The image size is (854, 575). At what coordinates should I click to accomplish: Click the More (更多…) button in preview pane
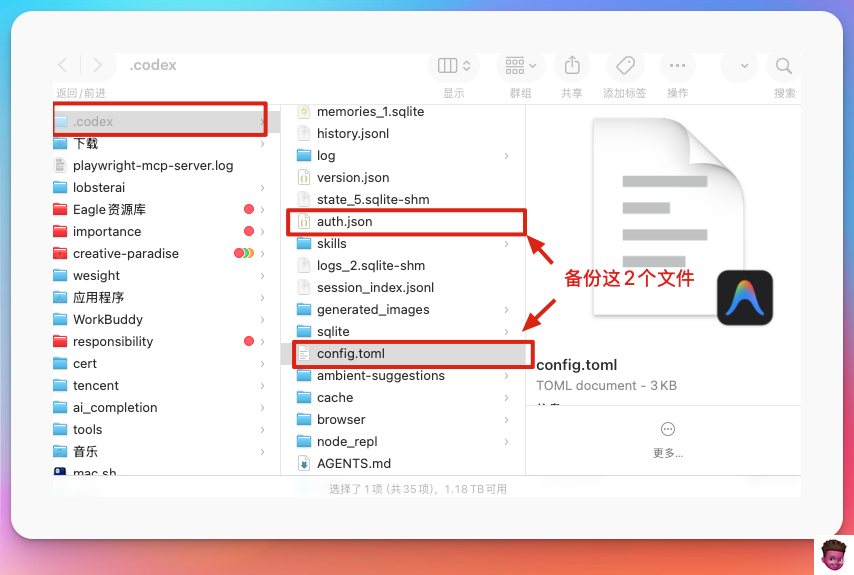pos(668,439)
